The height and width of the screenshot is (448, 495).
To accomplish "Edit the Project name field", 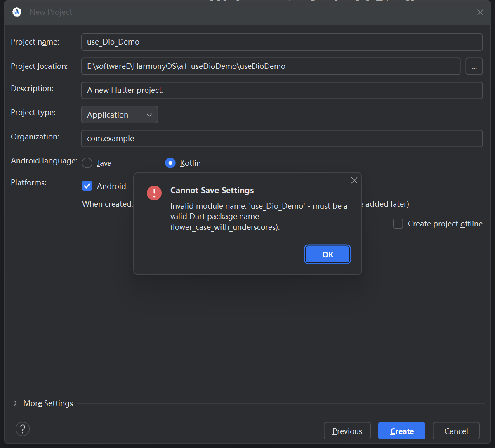I will [x=282, y=42].
